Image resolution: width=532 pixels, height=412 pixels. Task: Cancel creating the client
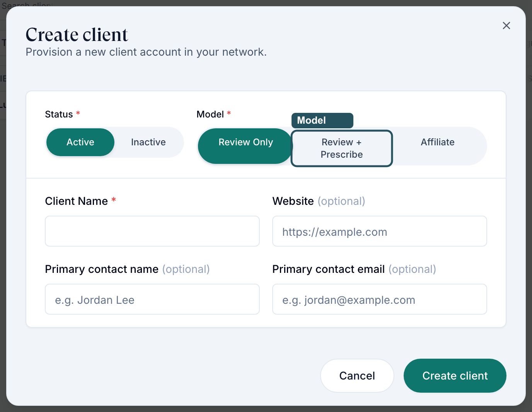click(x=357, y=376)
